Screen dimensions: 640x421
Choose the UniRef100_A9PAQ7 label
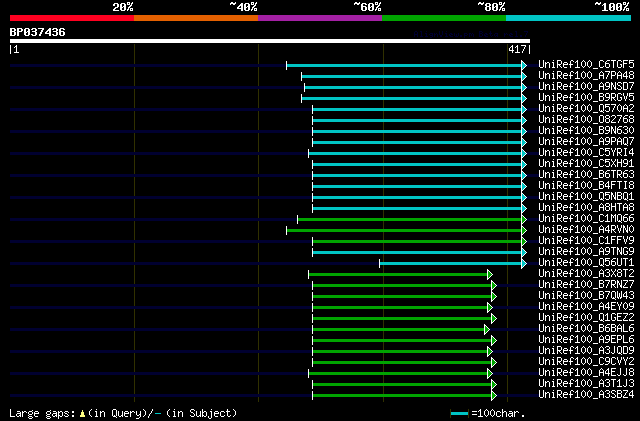[586, 142]
